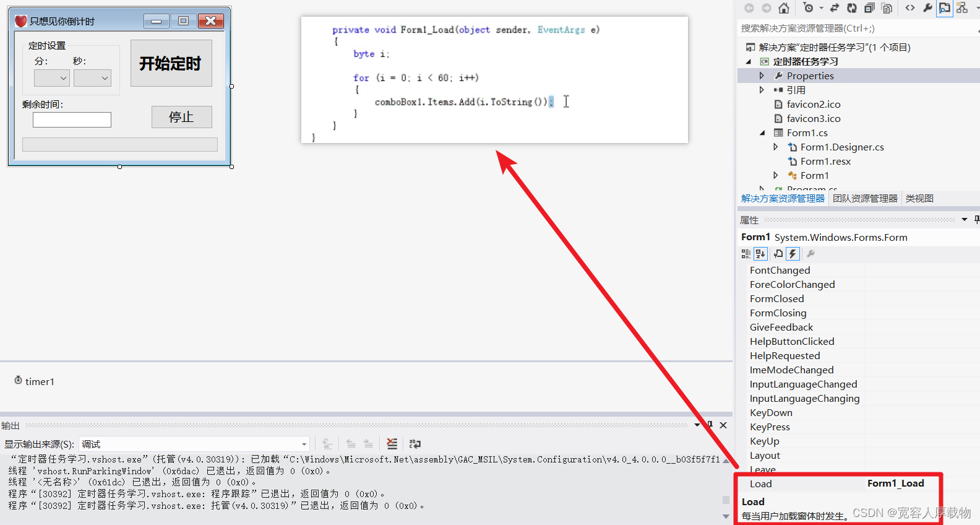980x525 pixels.
Task: Click the View Code angle brackets icon
Action: click(910, 8)
